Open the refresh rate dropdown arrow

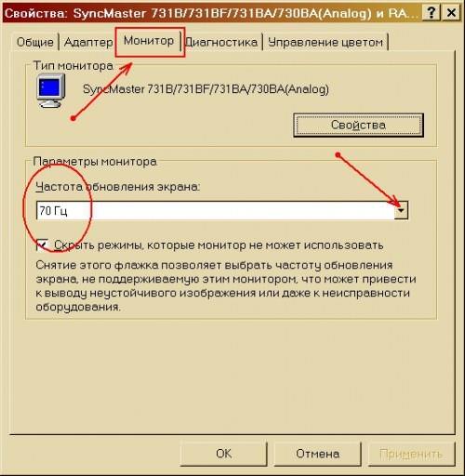[402, 210]
